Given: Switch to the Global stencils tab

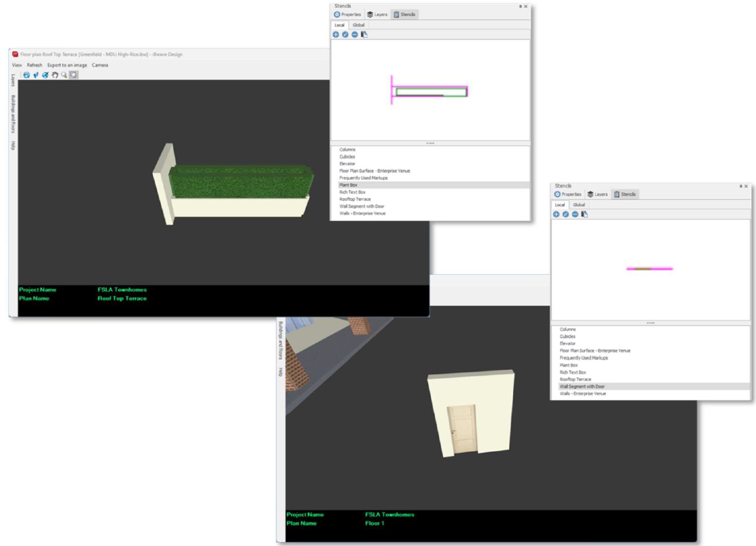Looking at the screenshot, I should pos(358,25).
